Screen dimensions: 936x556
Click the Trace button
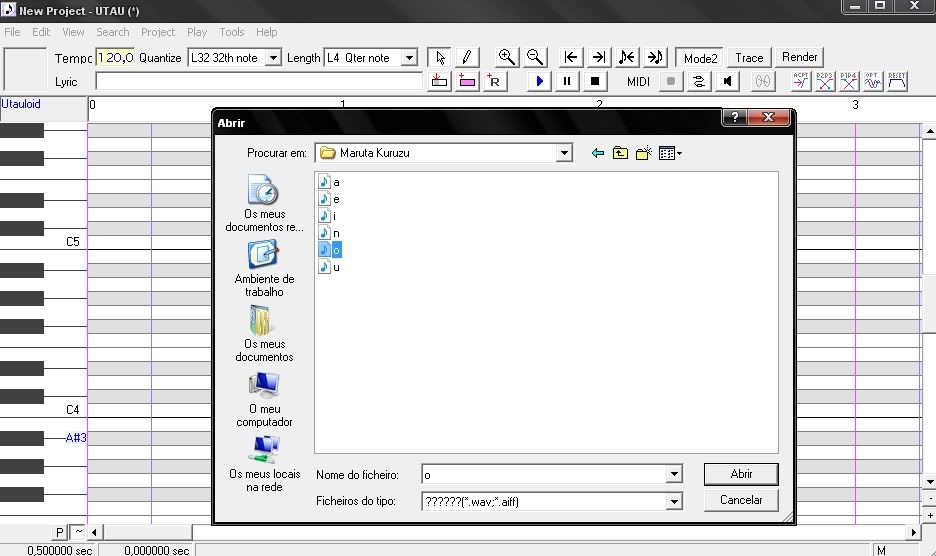[749, 58]
